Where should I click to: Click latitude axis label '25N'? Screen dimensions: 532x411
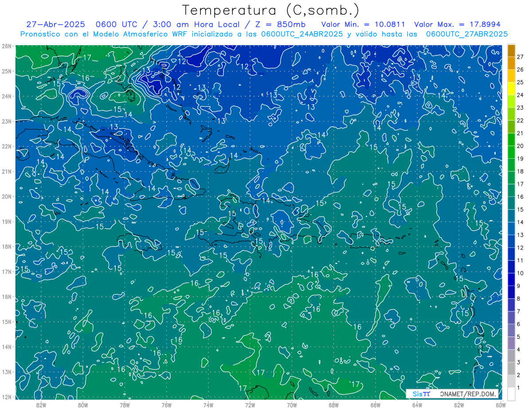7,71
